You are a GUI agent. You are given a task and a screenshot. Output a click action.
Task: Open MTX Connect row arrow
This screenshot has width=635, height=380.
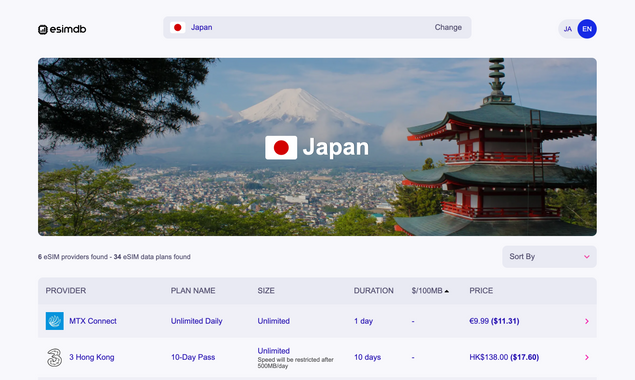coord(587,321)
